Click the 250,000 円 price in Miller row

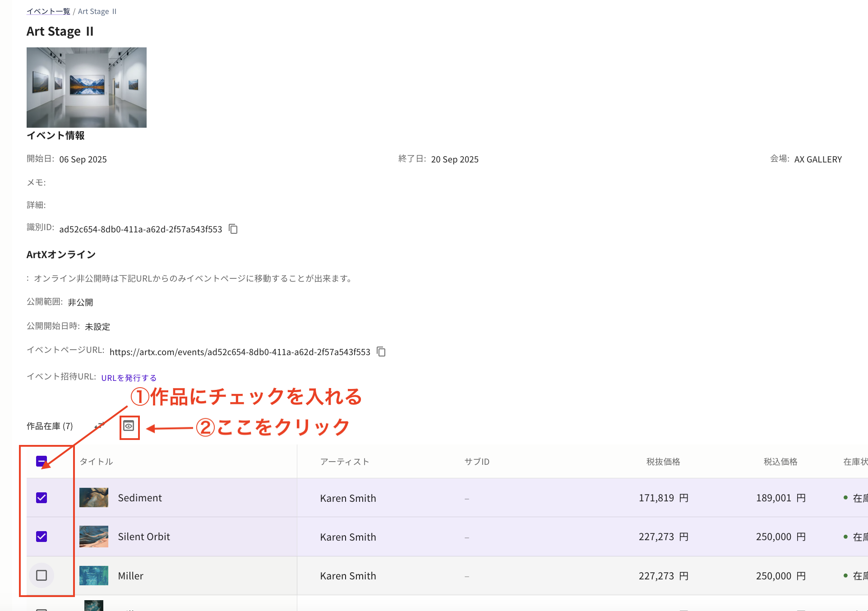[x=781, y=576]
